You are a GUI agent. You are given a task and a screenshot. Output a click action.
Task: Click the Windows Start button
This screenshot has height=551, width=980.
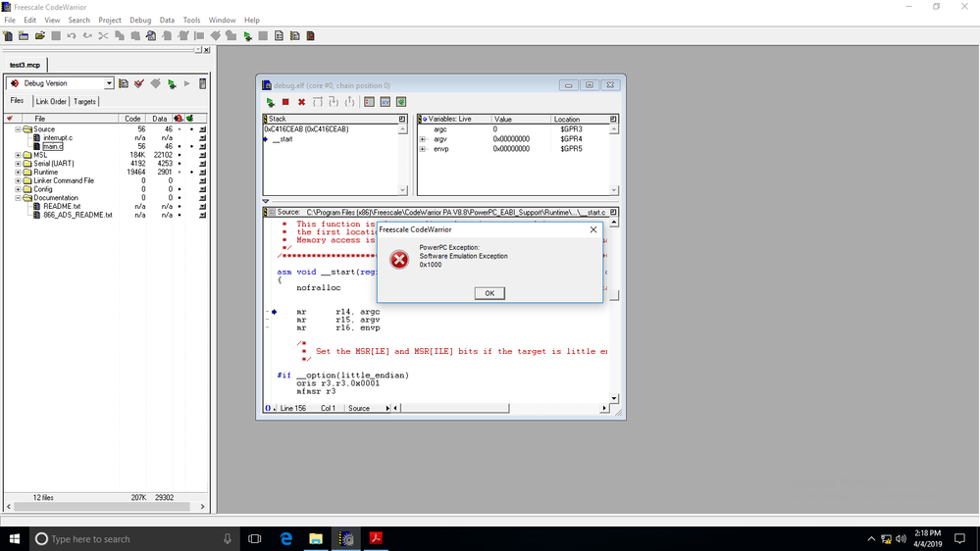point(15,538)
